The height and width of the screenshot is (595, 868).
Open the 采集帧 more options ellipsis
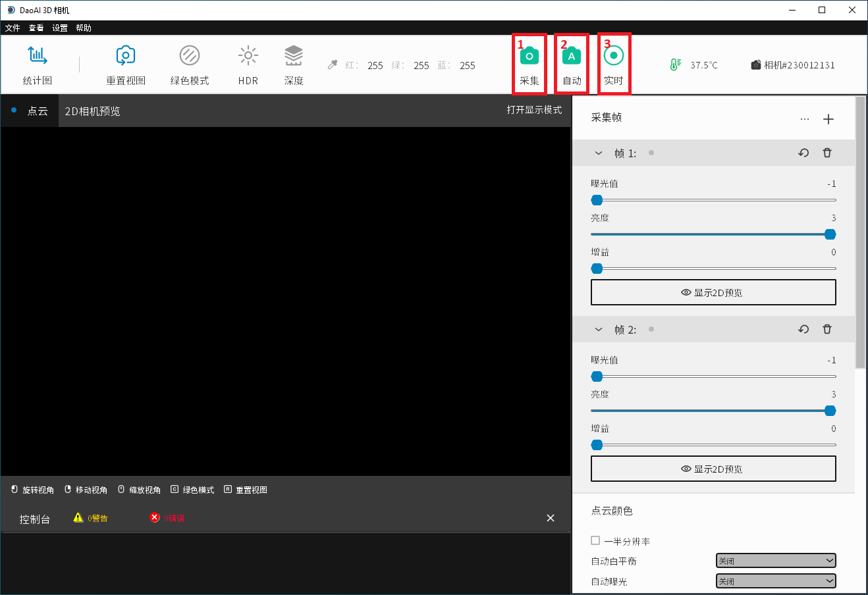pyautogui.click(x=805, y=119)
